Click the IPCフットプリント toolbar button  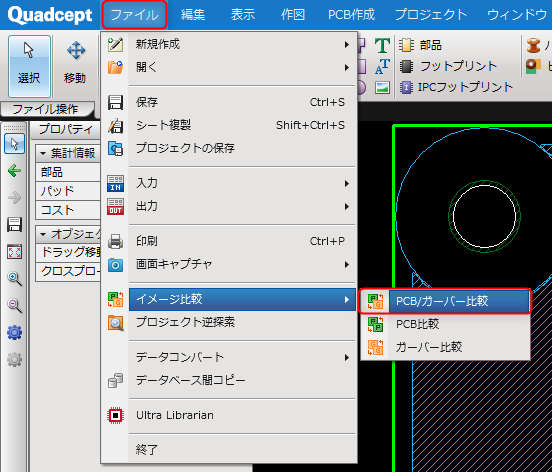456,87
